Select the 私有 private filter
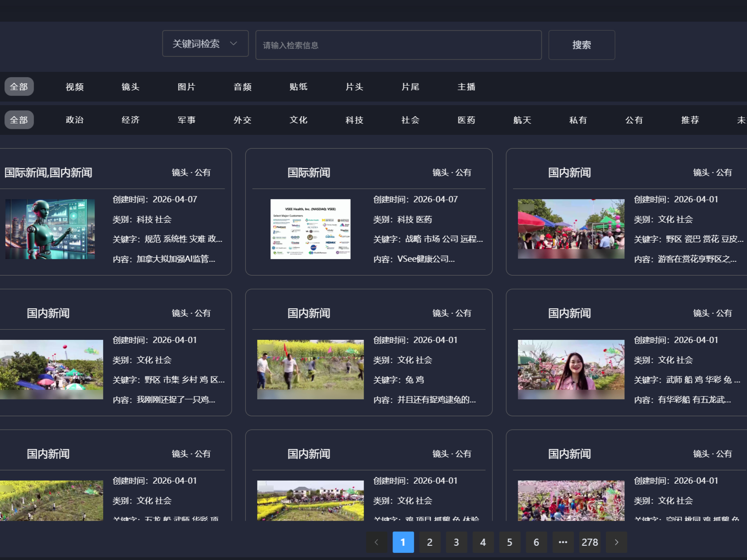 click(x=578, y=120)
